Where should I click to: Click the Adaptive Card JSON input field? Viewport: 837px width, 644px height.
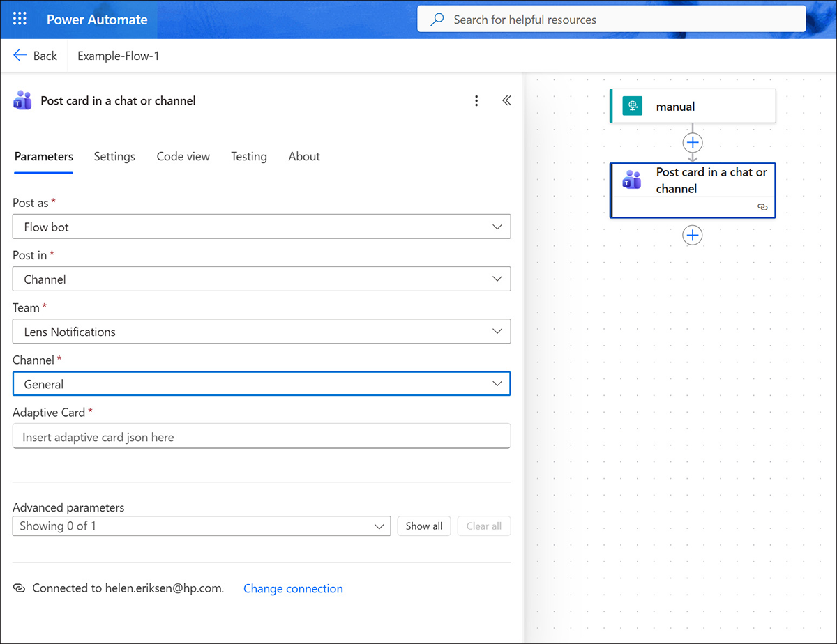point(262,436)
